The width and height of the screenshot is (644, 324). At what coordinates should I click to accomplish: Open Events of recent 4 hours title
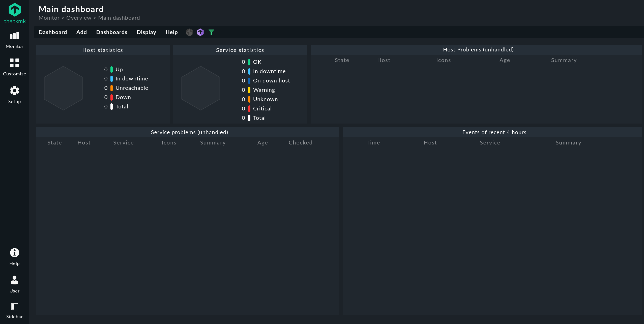494,132
